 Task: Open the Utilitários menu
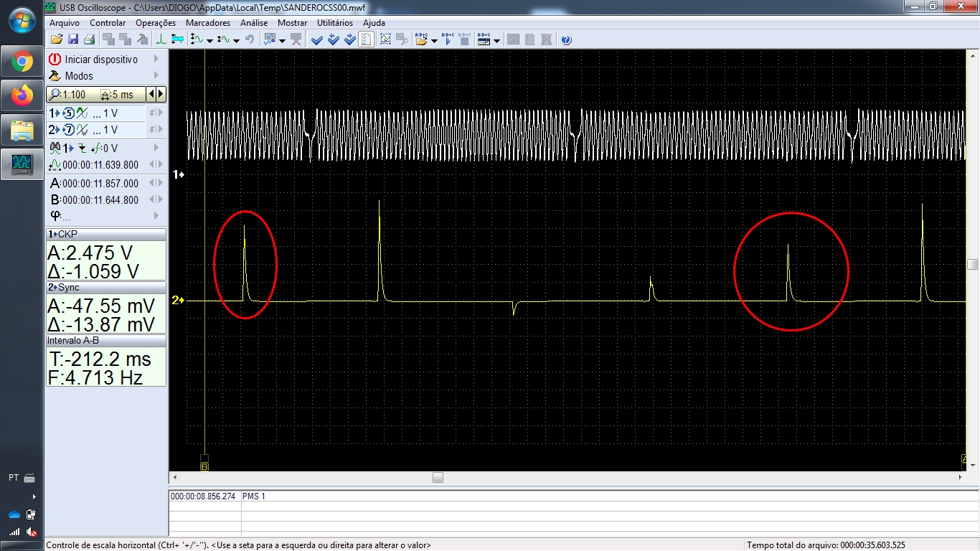click(335, 23)
